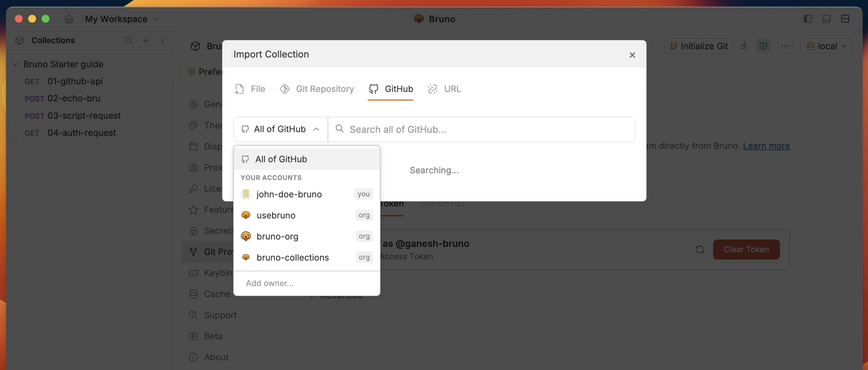Click the search icon in the Collections panel
The width and height of the screenshot is (868, 370).
pyautogui.click(x=129, y=40)
